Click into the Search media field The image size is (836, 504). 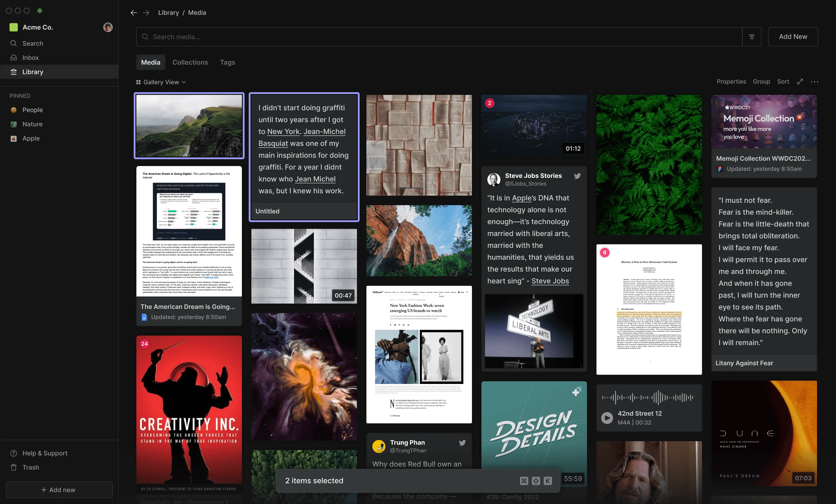point(439,37)
